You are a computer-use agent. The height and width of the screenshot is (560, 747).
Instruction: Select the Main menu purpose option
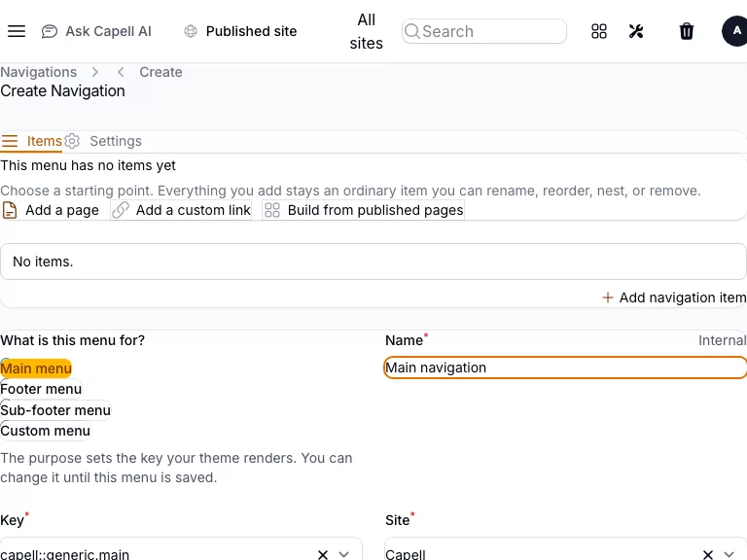pos(36,368)
